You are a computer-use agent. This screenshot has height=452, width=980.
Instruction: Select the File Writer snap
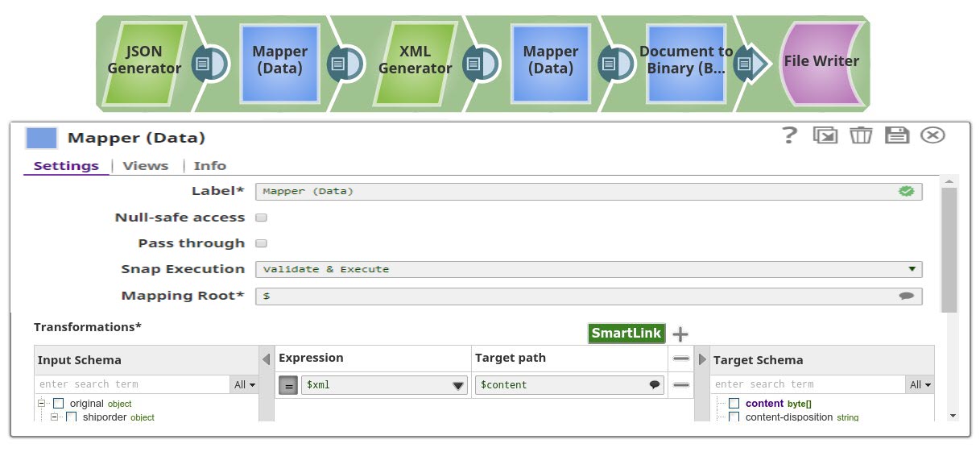(821, 61)
